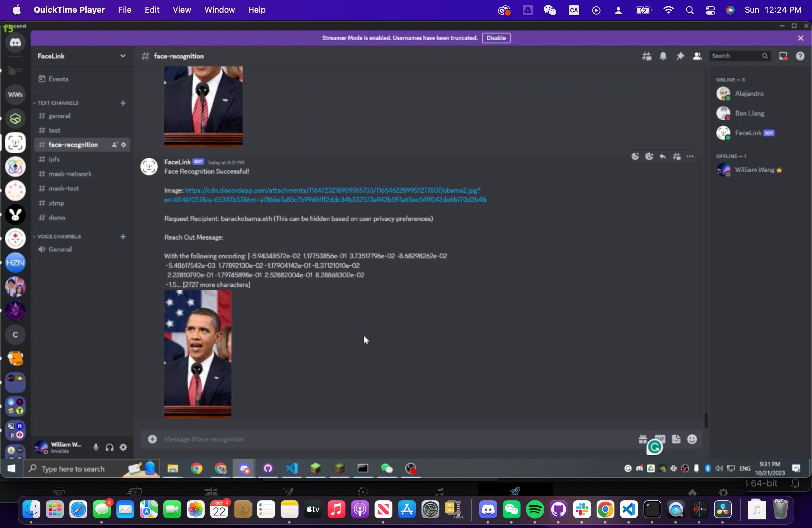Add reaction on FaceLink message
The width and height of the screenshot is (812, 528).
tap(635, 157)
